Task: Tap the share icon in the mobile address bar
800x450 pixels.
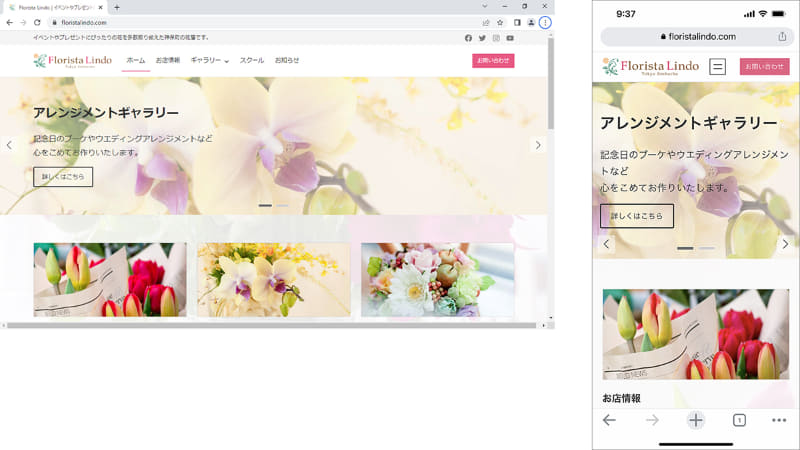Action: pos(782,37)
